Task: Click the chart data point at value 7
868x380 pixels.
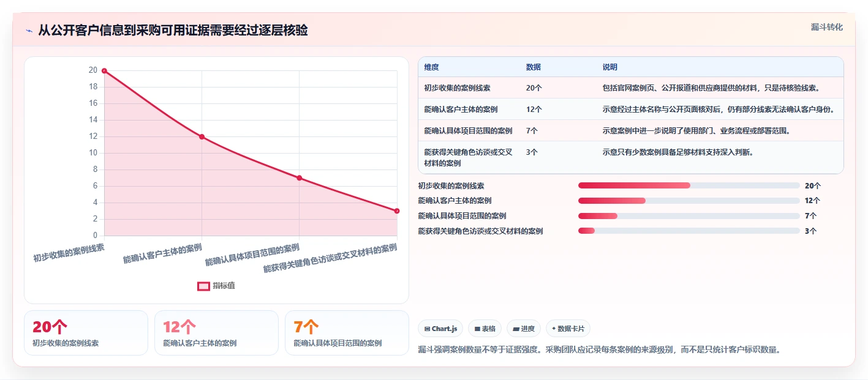Action: 299,178
